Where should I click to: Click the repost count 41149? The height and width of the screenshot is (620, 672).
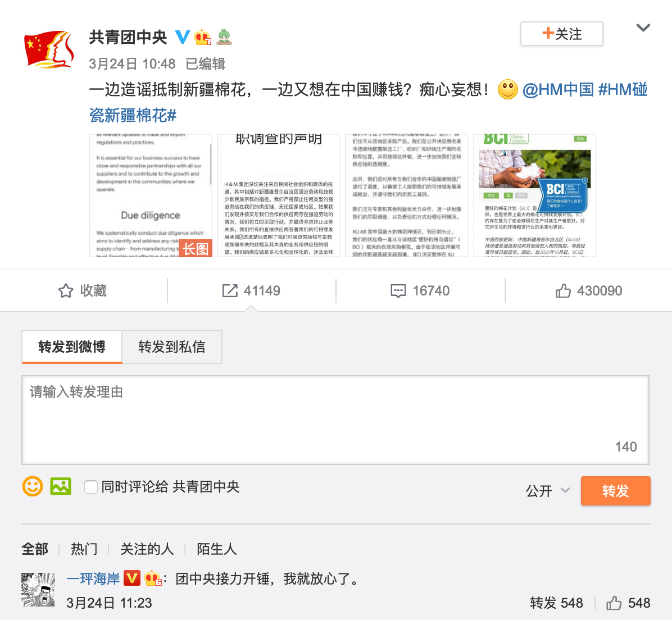(x=251, y=290)
